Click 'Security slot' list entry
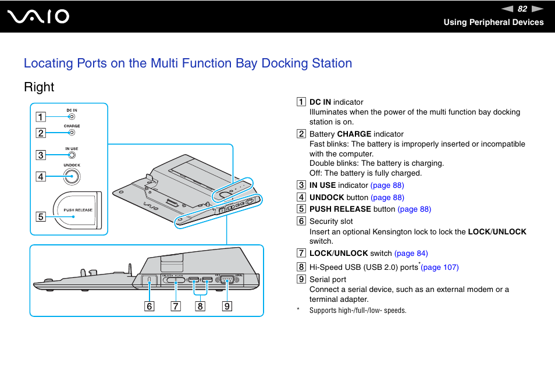The width and height of the screenshot is (555, 392). (x=331, y=222)
